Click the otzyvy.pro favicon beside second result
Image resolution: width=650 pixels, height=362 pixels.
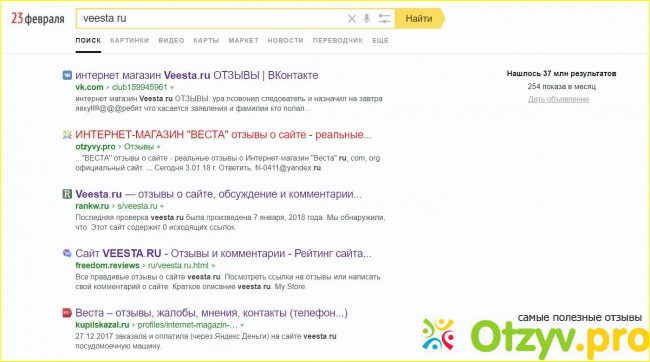point(67,135)
